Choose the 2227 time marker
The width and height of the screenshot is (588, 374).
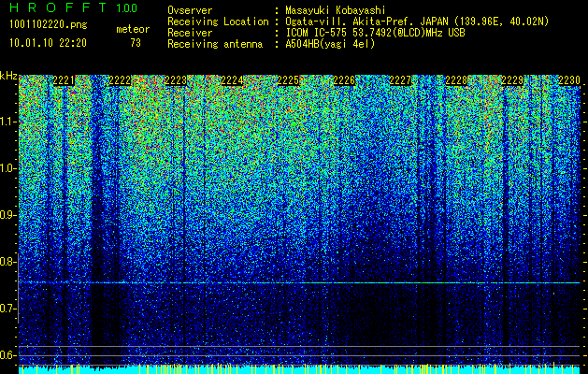point(400,80)
